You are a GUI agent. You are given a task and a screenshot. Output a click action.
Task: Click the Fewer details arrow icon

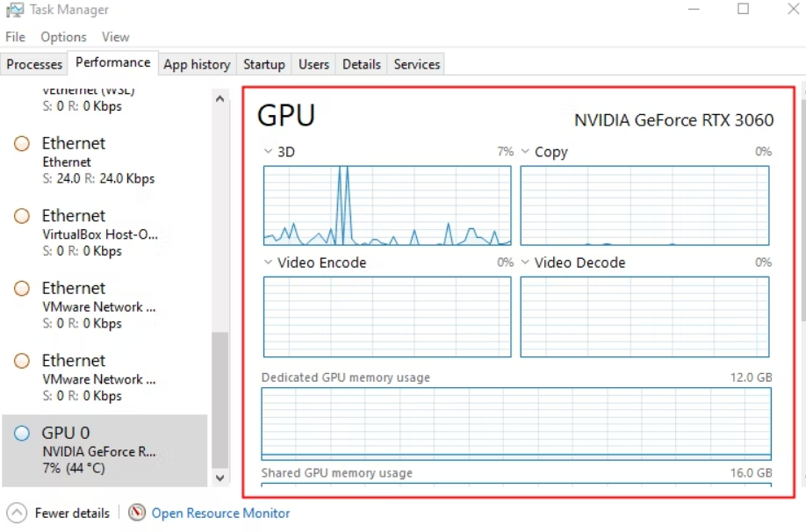(x=17, y=513)
